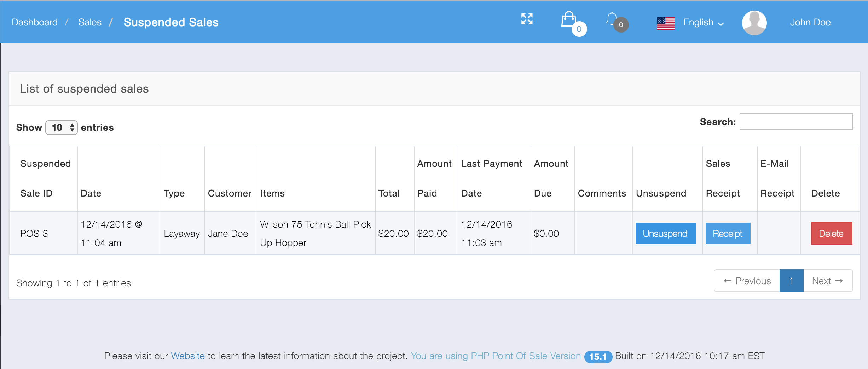This screenshot has height=369, width=868.
Task: Open the notifications bell icon
Action: (611, 19)
